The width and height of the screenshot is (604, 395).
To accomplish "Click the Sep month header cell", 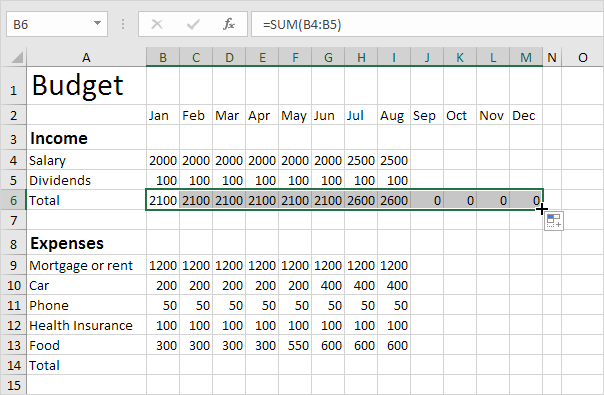I will click(427, 115).
